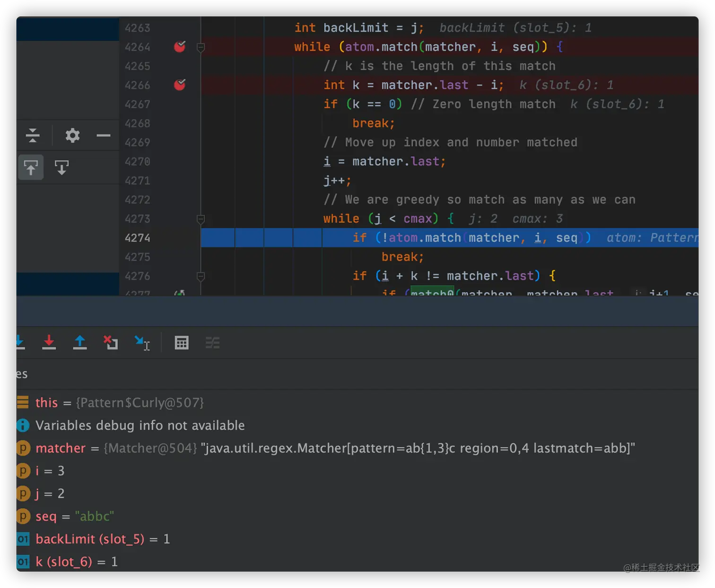Click the 'Variables debug info not available' message
This screenshot has height=588, width=715.
(x=140, y=425)
